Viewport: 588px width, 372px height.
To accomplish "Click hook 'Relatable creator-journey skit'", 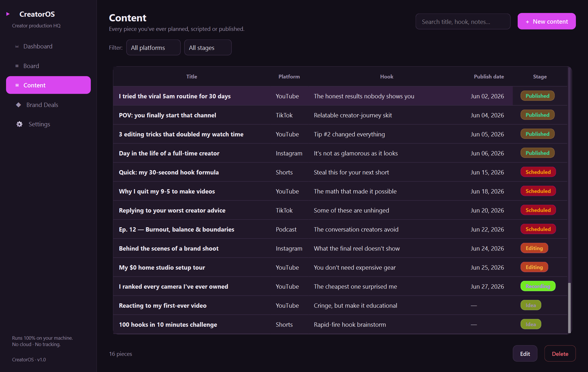I will pyautogui.click(x=353, y=115).
